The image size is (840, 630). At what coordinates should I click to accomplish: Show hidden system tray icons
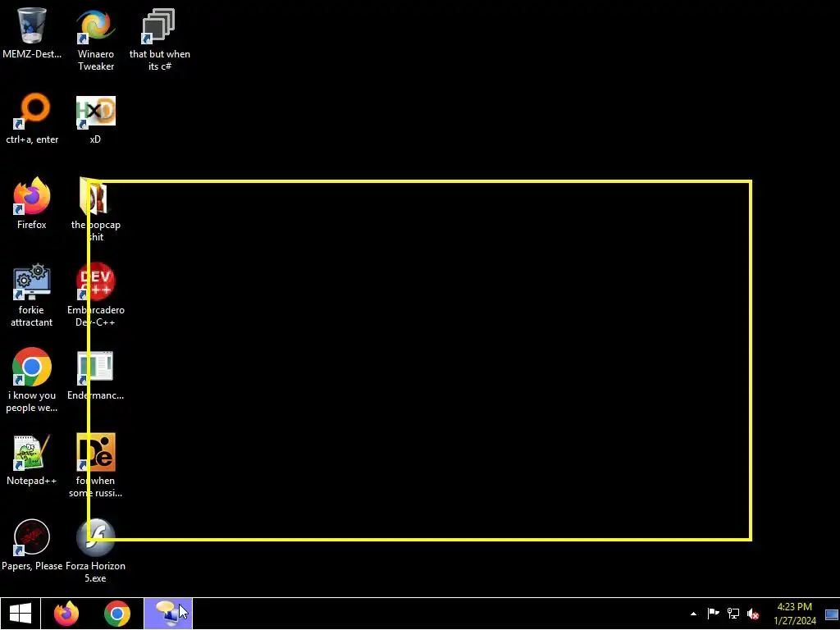click(693, 614)
